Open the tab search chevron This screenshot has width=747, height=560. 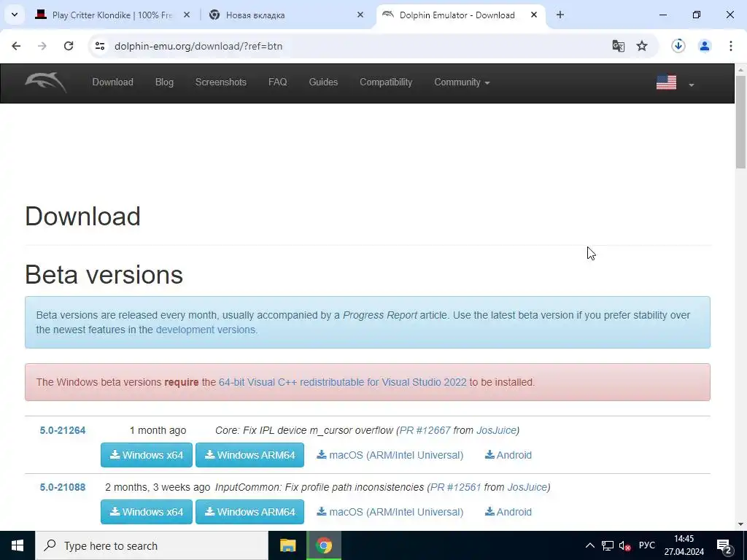[x=15, y=15]
